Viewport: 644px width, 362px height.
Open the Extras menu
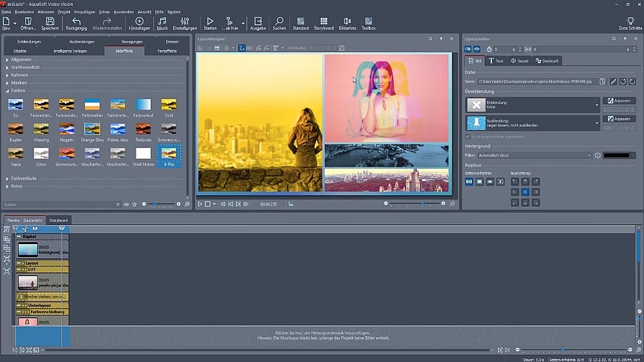(104, 12)
